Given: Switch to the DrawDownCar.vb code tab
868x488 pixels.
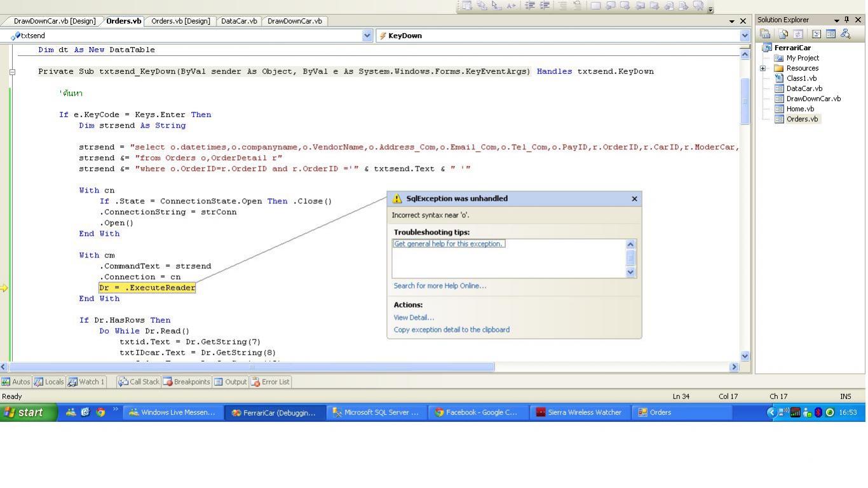Looking at the screenshot, I should (x=294, y=21).
